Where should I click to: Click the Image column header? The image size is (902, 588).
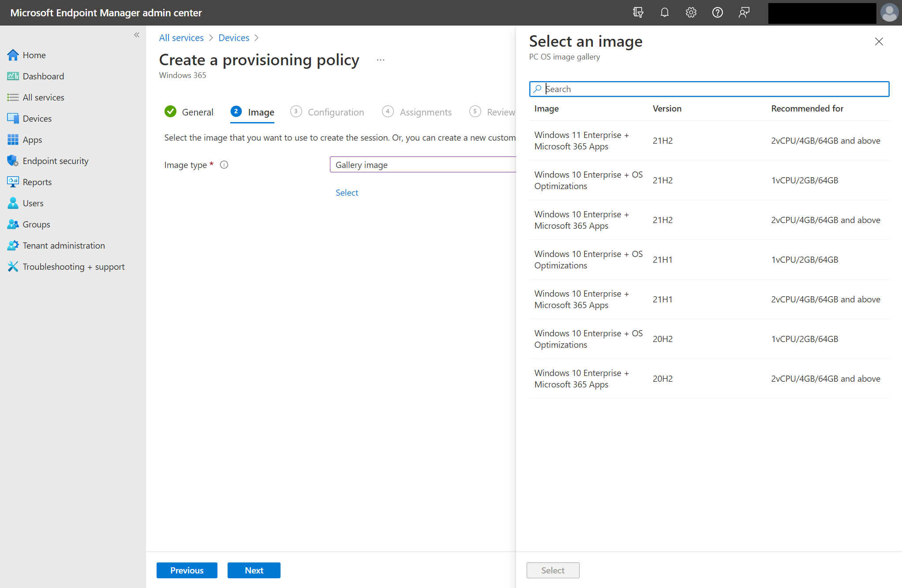click(546, 108)
